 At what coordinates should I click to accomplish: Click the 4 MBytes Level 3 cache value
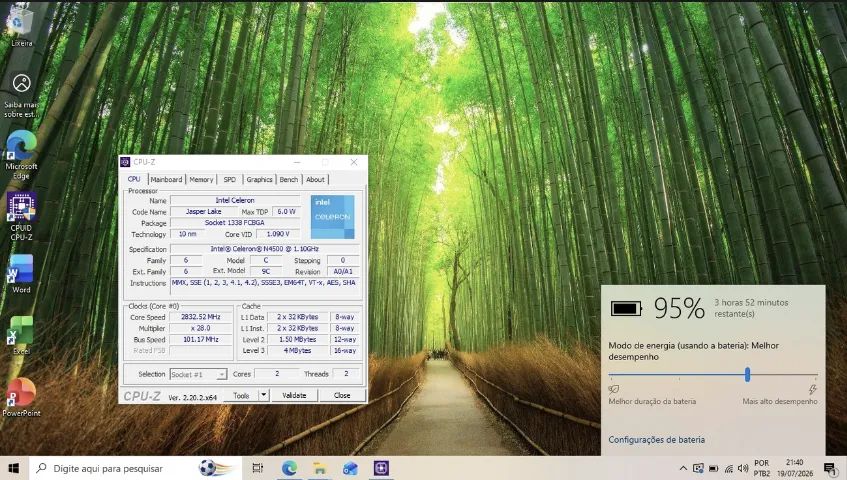[x=298, y=351]
